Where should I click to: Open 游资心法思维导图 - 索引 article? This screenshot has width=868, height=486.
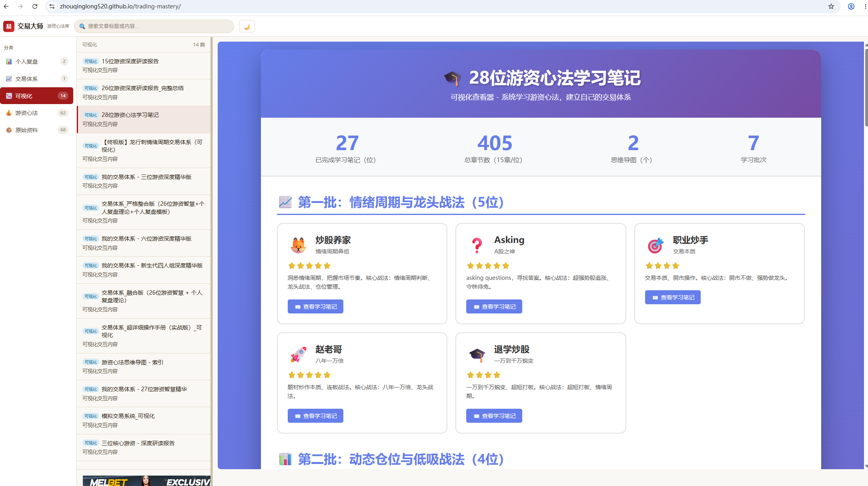144,367
